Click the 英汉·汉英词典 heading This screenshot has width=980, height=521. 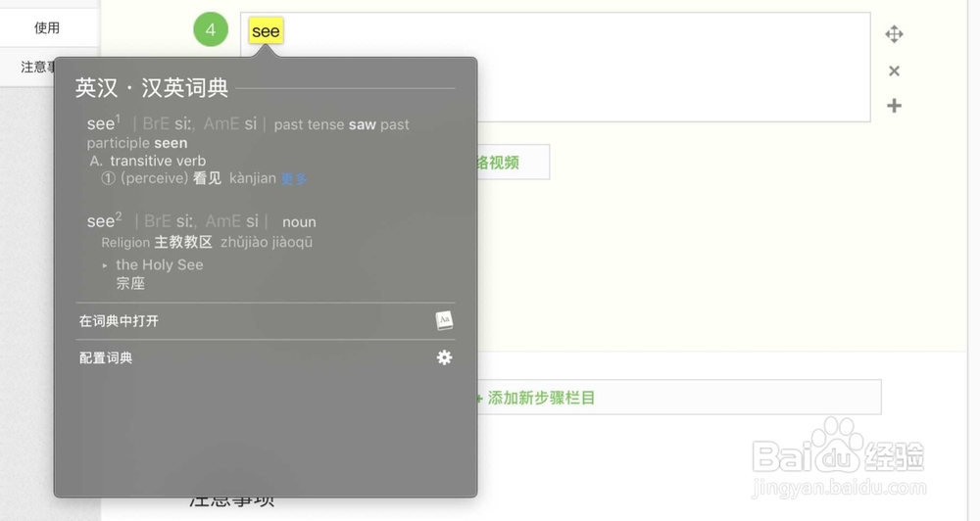coord(152,88)
